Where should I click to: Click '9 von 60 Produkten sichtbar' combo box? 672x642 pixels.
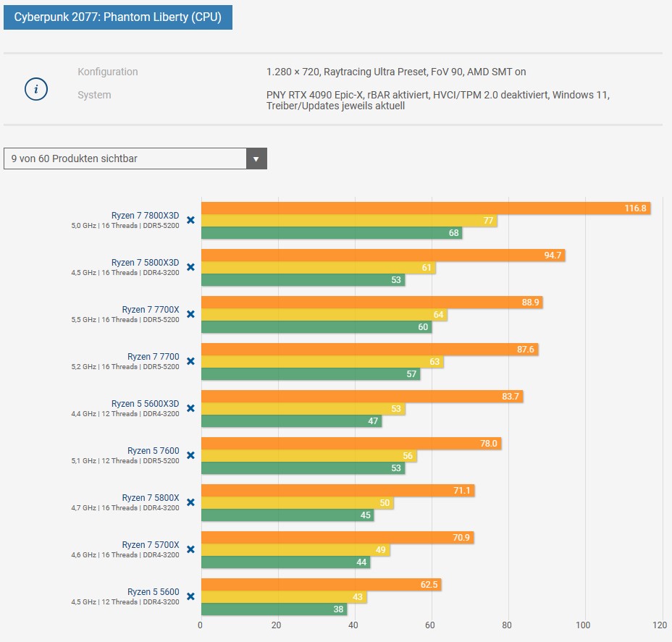[x=135, y=159]
